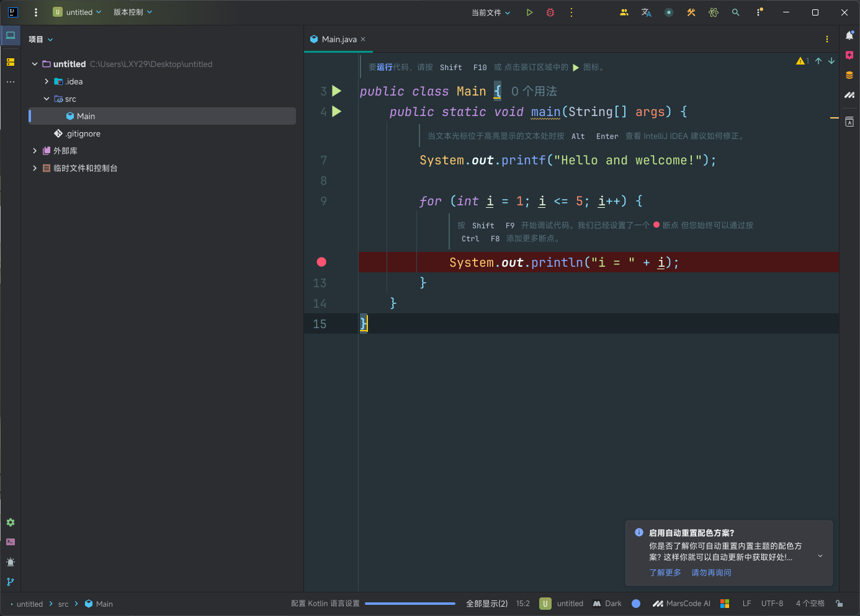The image size is (860, 616).
Task: Open the Terminal tool window
Action: (x=11, y=542)
